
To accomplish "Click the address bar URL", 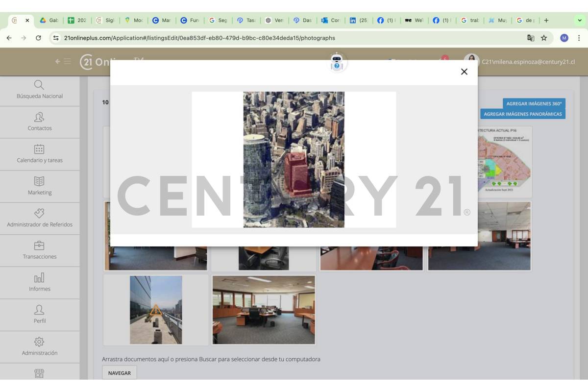I will pyautogui.click(x=199, y=38).
